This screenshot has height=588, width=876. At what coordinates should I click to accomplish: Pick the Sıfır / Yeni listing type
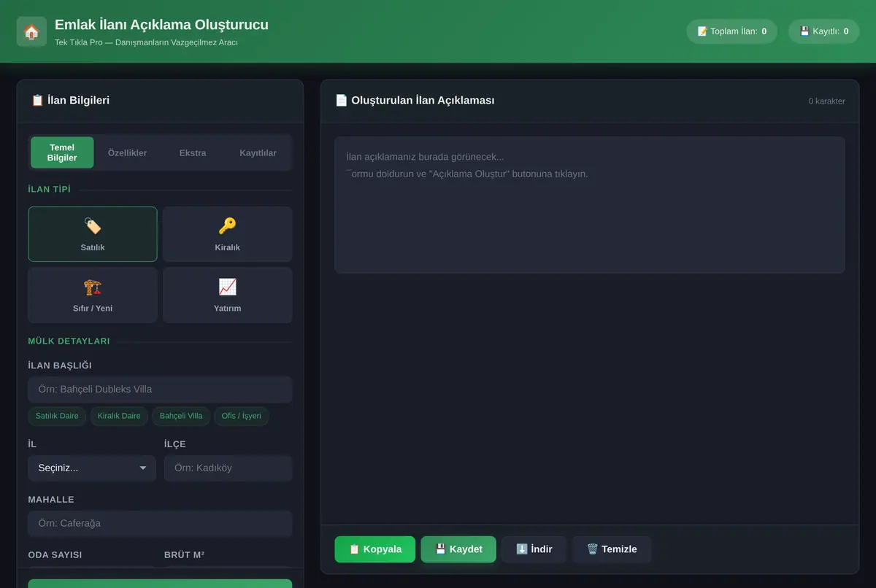coord(93,295)
